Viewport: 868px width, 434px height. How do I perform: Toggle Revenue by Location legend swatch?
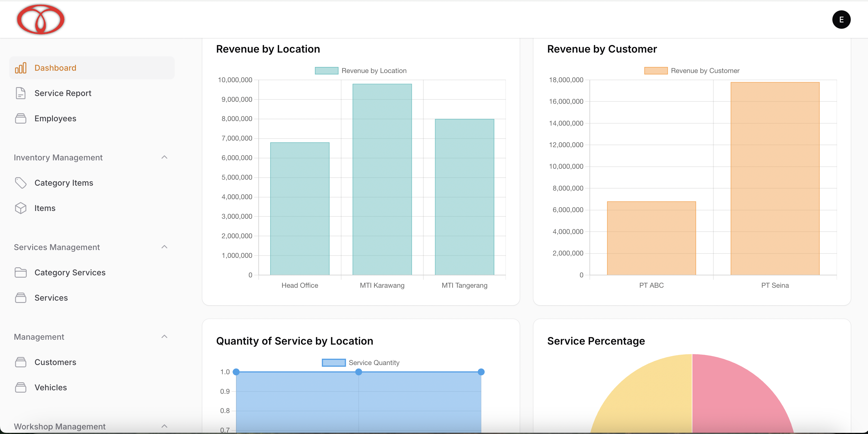point(327,70)
